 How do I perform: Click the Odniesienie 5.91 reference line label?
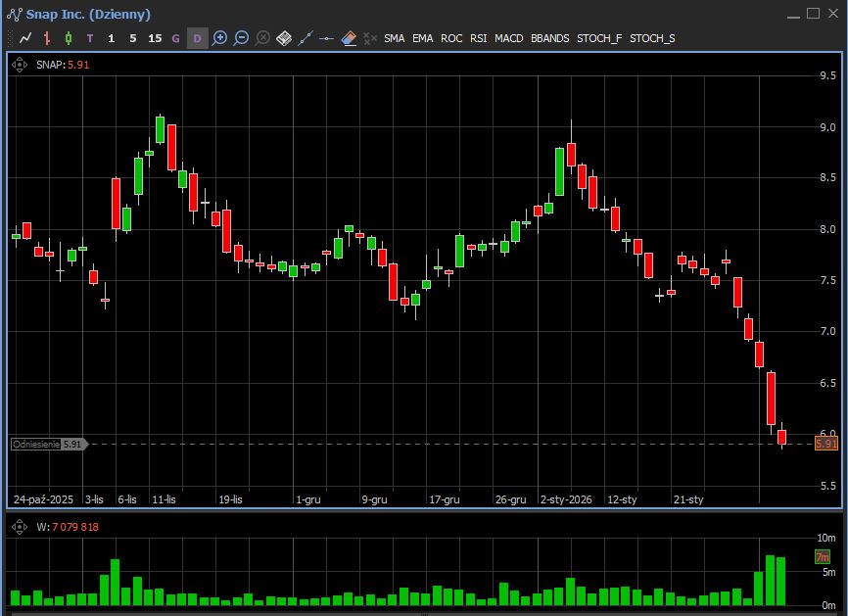click(48, 444)
